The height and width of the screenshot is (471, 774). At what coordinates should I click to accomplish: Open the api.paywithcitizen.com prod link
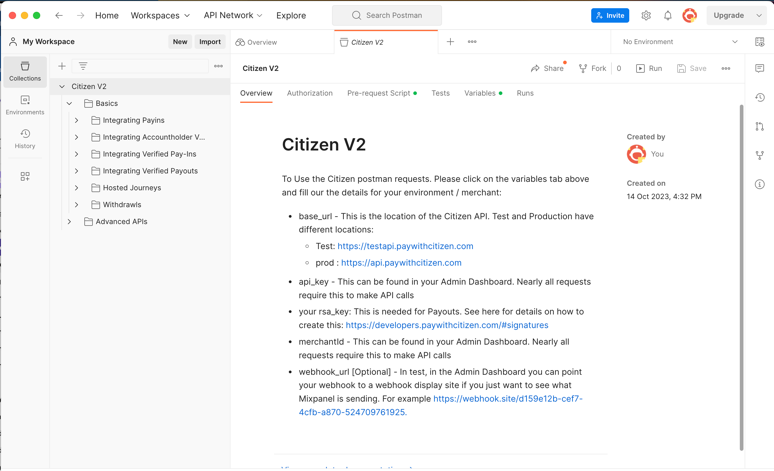coord(401,263)
